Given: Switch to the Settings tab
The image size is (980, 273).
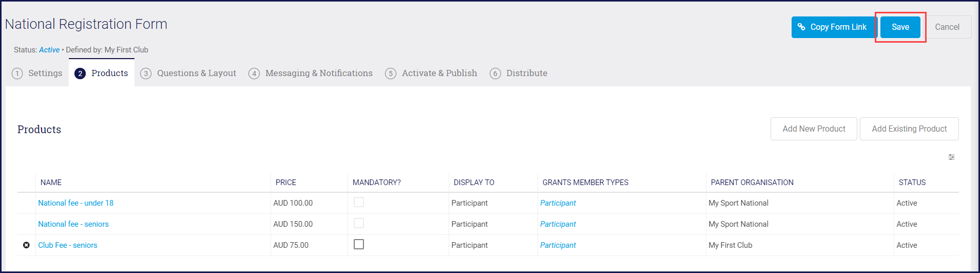Looking at the screenshot, I should [37, 74].
